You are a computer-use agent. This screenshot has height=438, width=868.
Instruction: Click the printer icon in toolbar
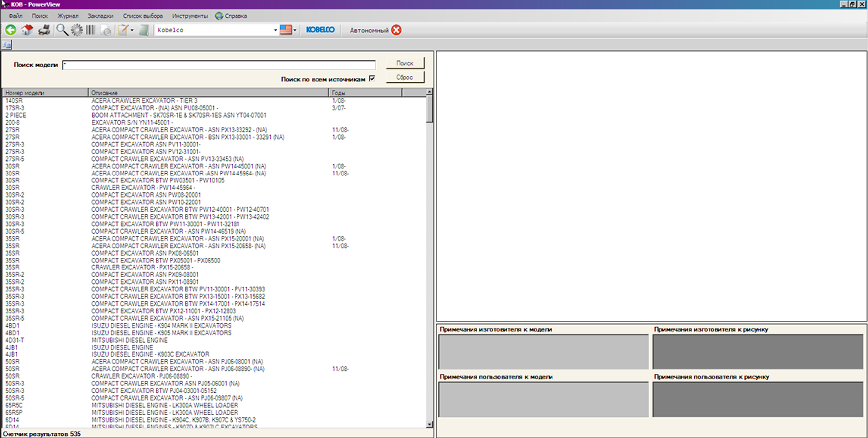[44, 30]
